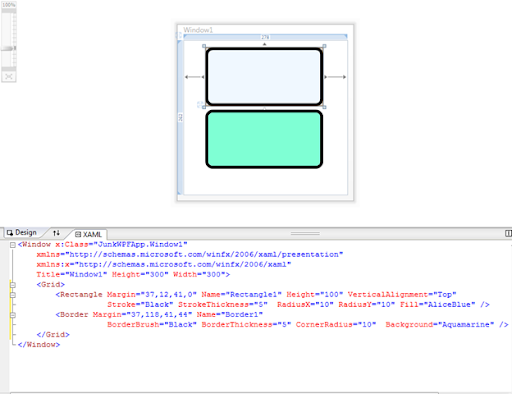Click the swap panes arrows icon

(x=56, y=233)
